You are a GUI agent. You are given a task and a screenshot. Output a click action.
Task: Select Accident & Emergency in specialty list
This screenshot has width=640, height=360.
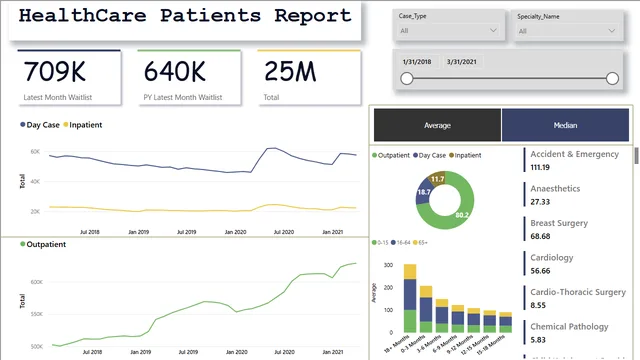point(575,154)
